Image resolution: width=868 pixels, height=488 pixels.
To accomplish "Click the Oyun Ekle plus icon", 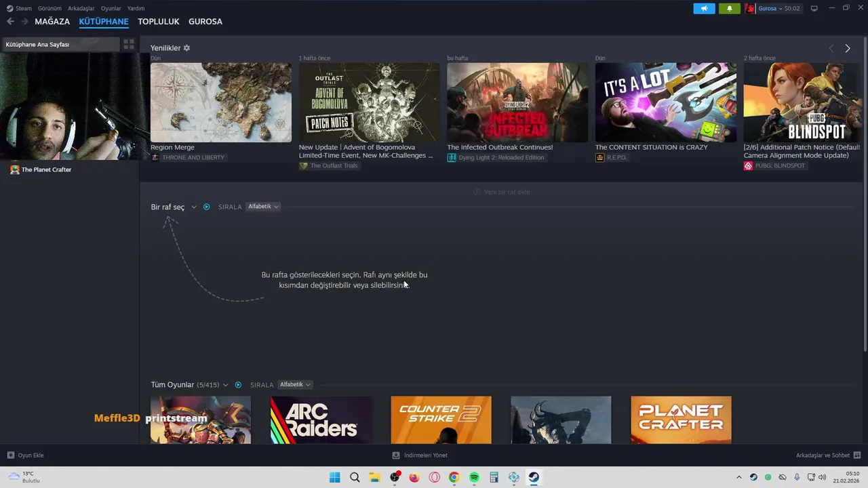I will (x=10, y=455).
